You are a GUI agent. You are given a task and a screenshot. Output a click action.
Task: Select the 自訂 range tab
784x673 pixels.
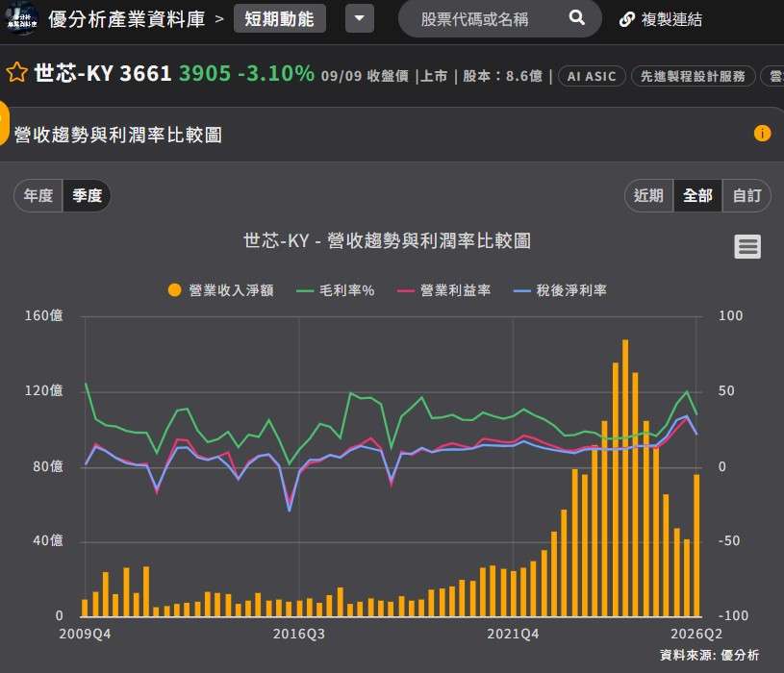point(746,195)
